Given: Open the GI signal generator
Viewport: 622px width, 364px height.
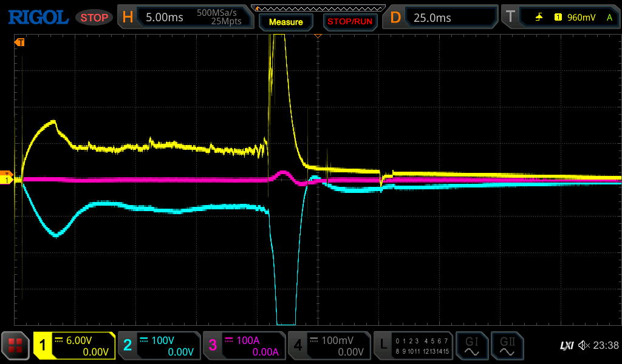Looking at the screenshot, I should coord(471,346).
